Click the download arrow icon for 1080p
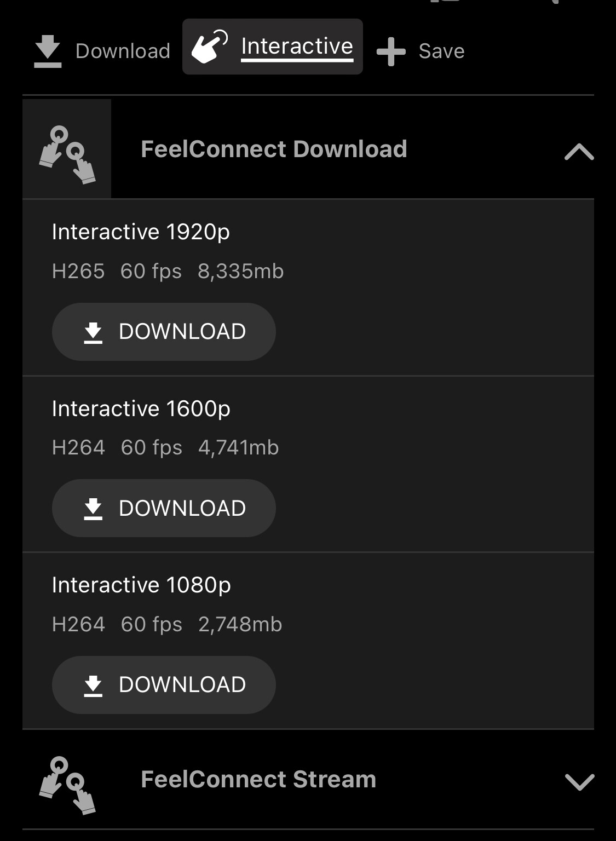The width and height of the screenshot is (616, 841). coord(93,685)
